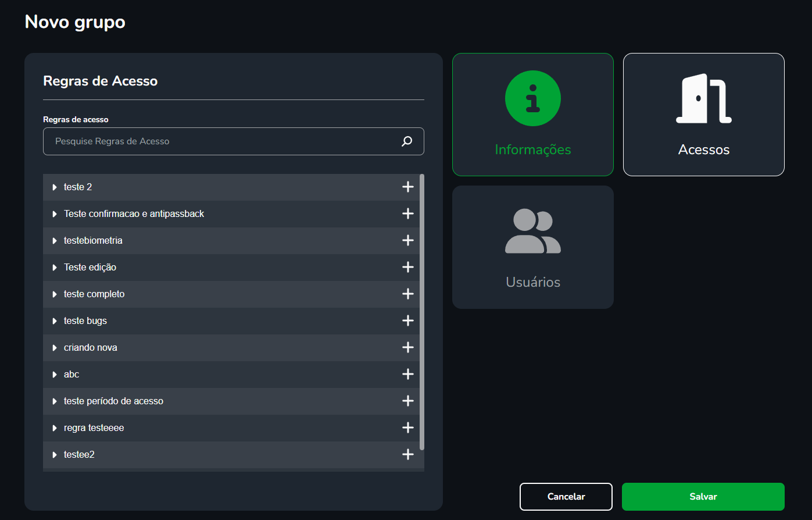Click plus icon for testebiometria
Image resolution: width=812 pixels, height=520 pixels.
pos(408,240)
